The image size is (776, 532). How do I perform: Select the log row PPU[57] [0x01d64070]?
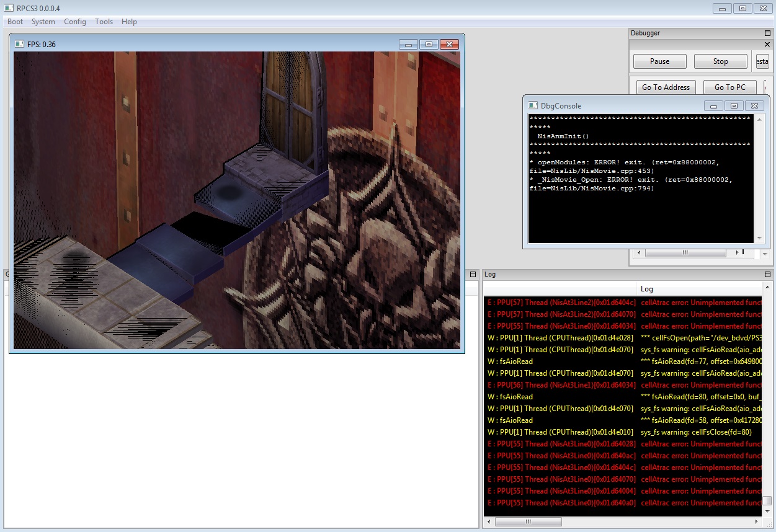pos(623,314)
